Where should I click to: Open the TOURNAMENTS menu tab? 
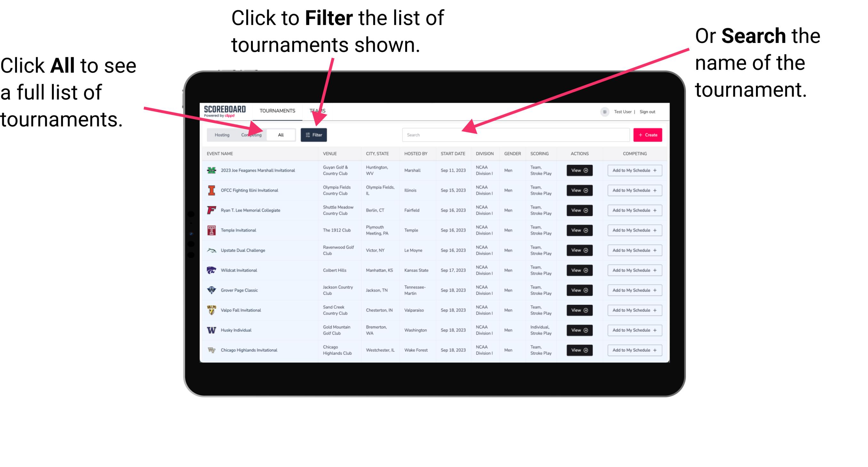277,110
